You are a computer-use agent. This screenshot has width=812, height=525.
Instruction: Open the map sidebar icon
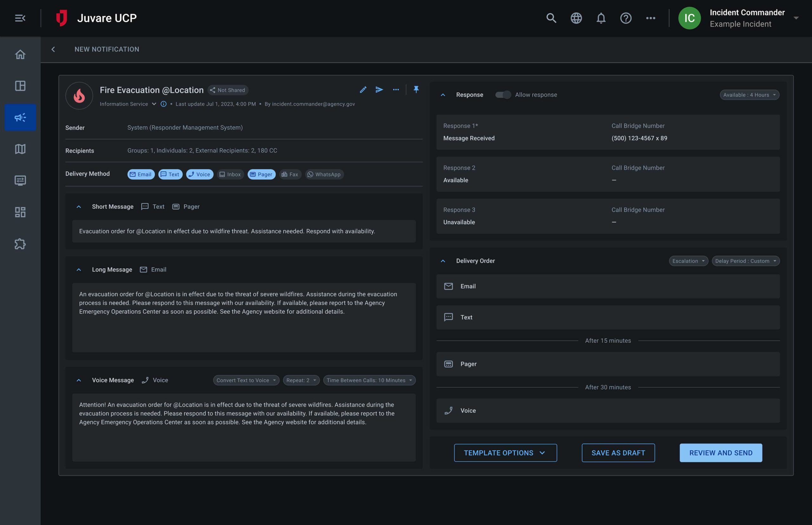[20, 149]
